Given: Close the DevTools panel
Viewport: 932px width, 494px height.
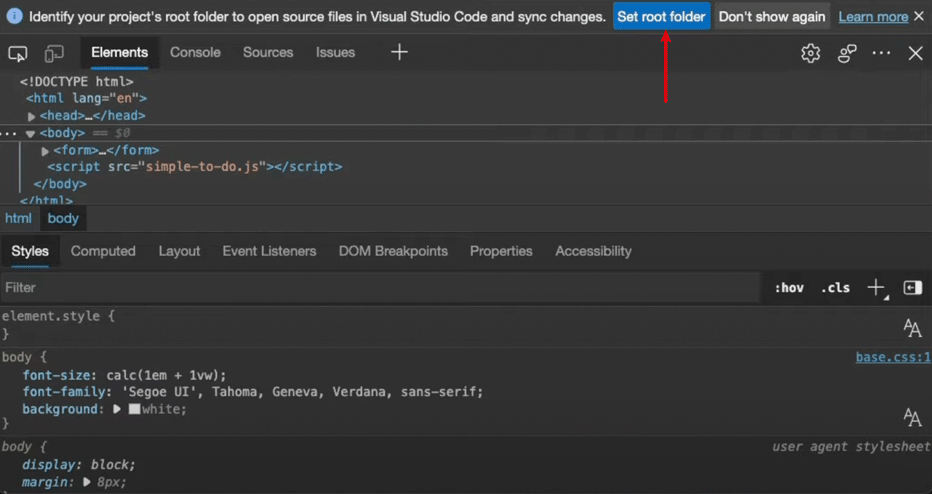Looking at the screenshot, I should (x=915, y=53).
